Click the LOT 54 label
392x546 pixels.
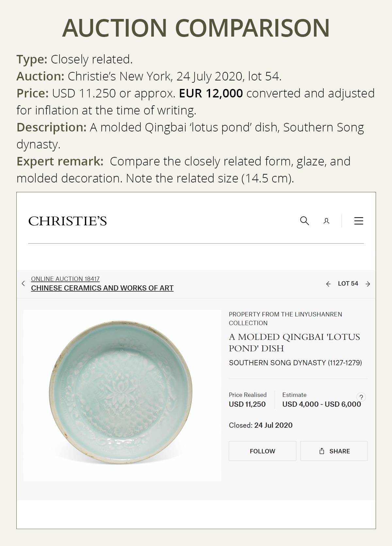pos(348,284)
